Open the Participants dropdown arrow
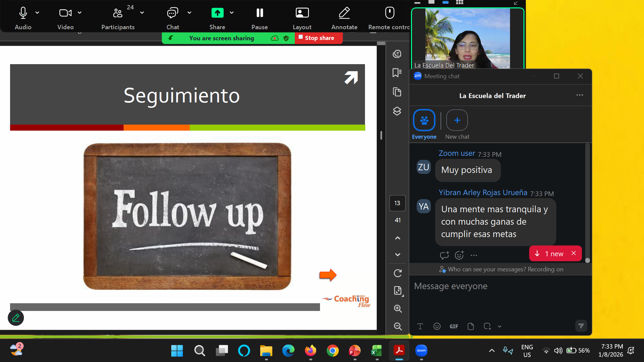The width and height of the screenshot is (644, 362). (x=142, y=13)
